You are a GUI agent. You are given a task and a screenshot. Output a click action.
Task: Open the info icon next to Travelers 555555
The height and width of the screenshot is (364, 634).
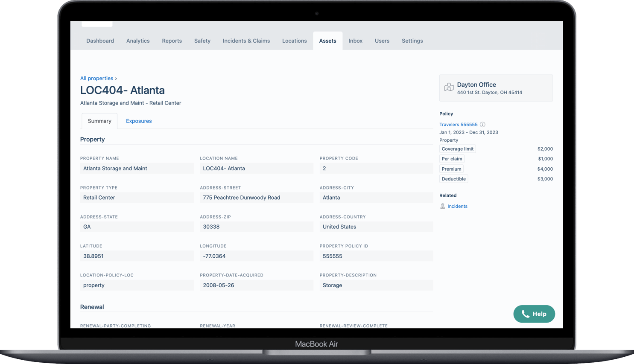tap(482, 124)
